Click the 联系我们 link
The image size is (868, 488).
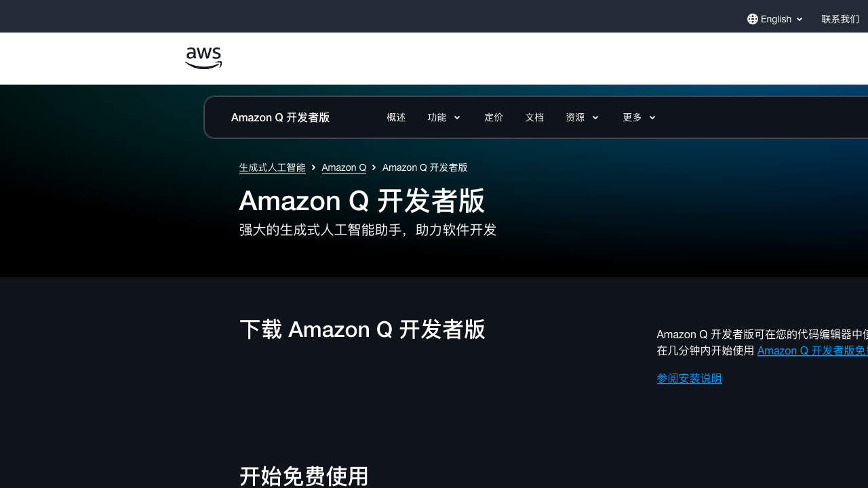(840, 19)
